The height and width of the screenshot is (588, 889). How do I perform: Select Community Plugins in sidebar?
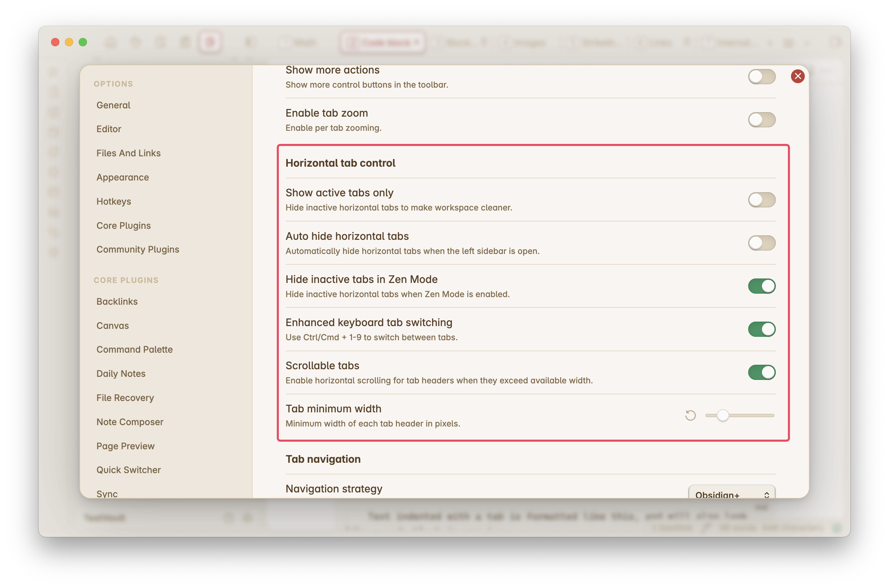coord(138,249)
